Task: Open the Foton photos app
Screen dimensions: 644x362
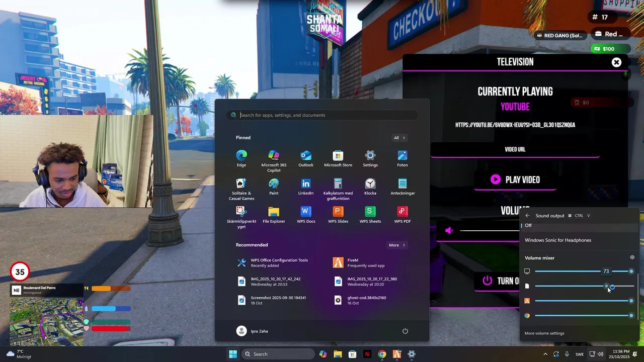Action: coord(403,158)
